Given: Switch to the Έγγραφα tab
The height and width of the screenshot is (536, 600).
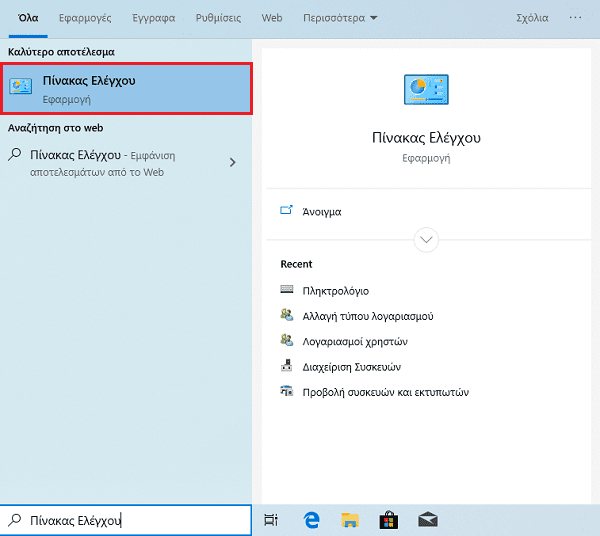Looking at the screenshot, I should [x=153, y=18].
